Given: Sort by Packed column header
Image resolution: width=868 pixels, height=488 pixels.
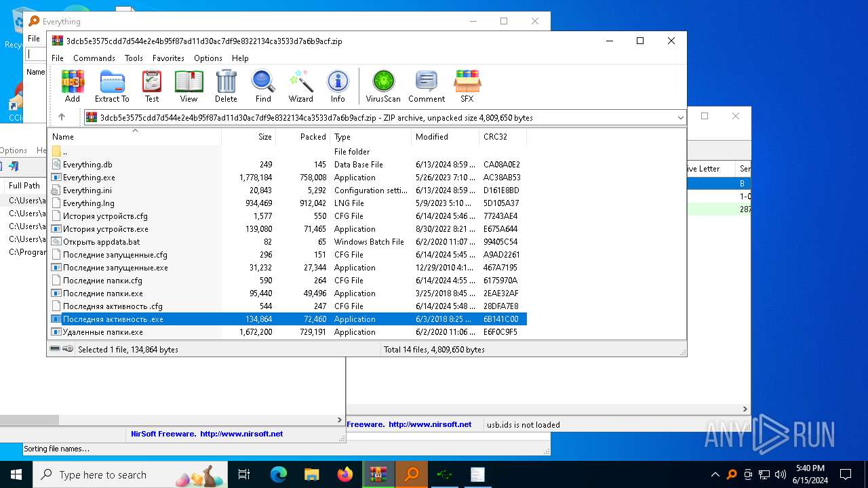Looking at the screenshot, I should point(303,137).
